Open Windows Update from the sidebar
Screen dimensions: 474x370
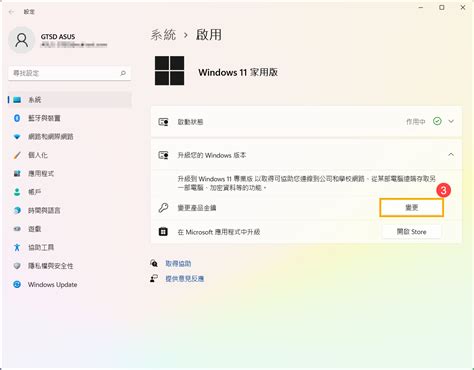[x=69, y=284]
